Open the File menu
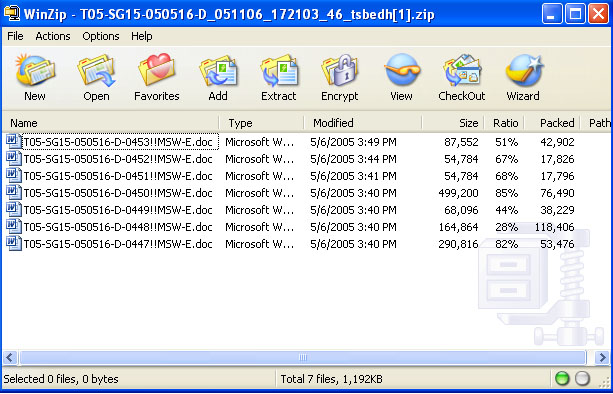 click(x=15, y=36)
